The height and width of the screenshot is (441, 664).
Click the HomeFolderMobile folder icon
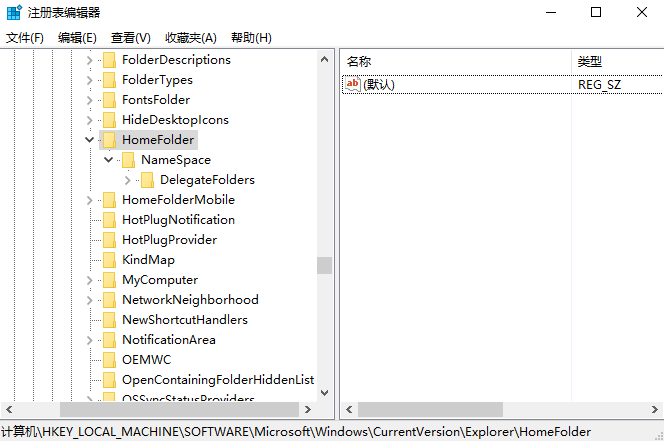(109, 200)
